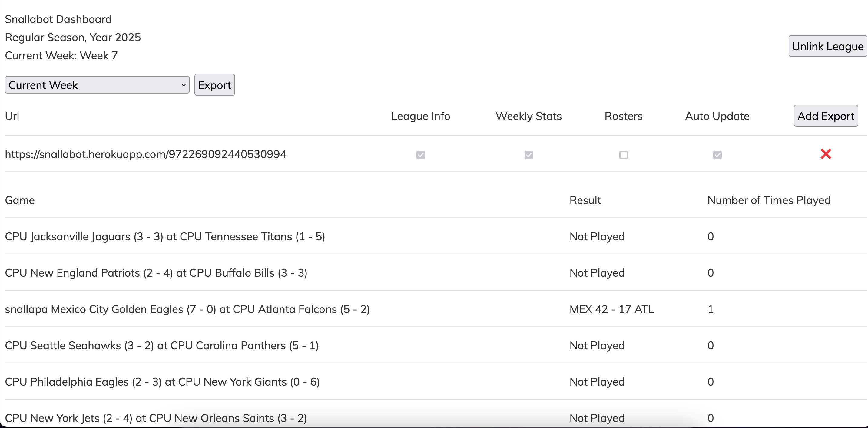This screenshot has height=428, width=868.
Task: Enable the Rosters checkbox
Action: tap(623, 155)
